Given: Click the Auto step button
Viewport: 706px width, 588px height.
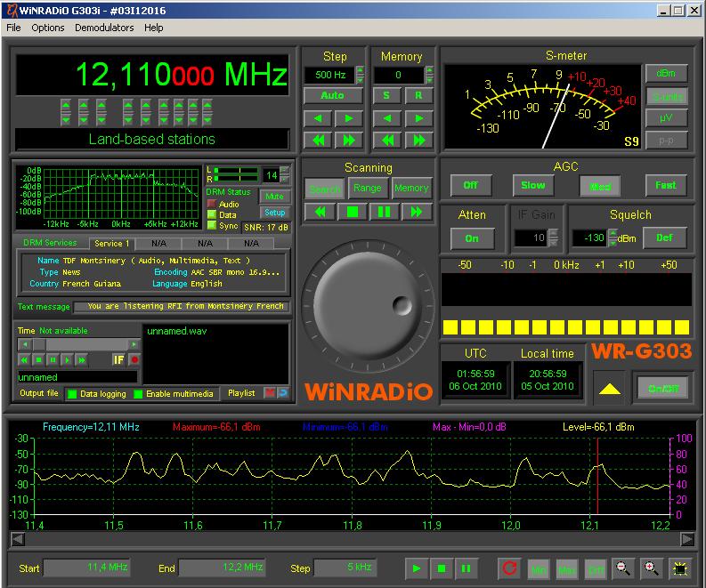Looking at the screenshot, I should (333, 95).
